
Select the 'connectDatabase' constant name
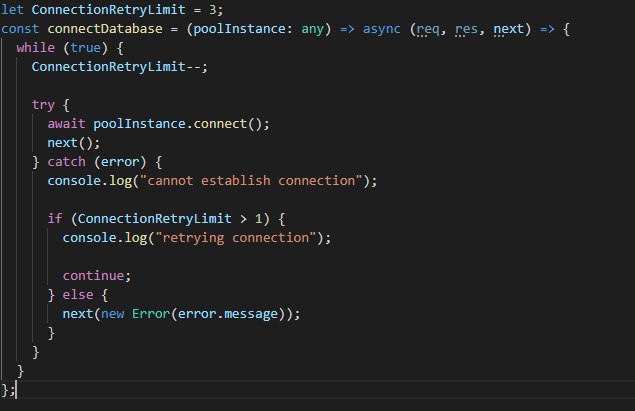point(105,29)
